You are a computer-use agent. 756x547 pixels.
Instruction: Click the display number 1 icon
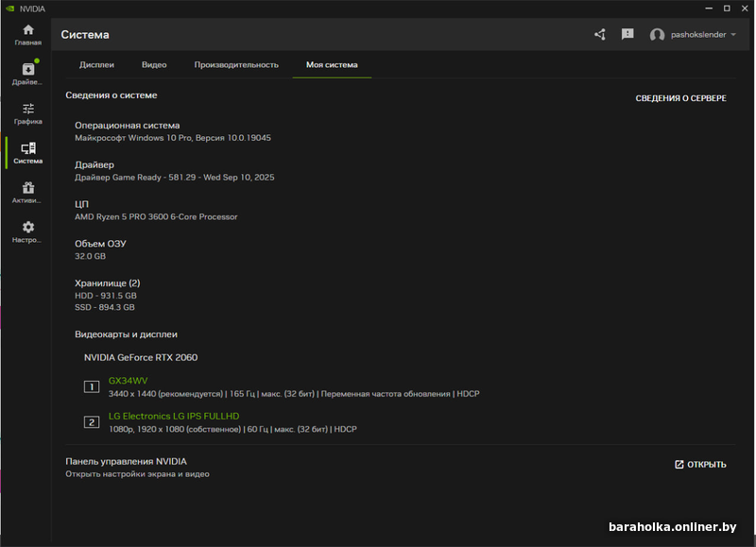(92, 386)
